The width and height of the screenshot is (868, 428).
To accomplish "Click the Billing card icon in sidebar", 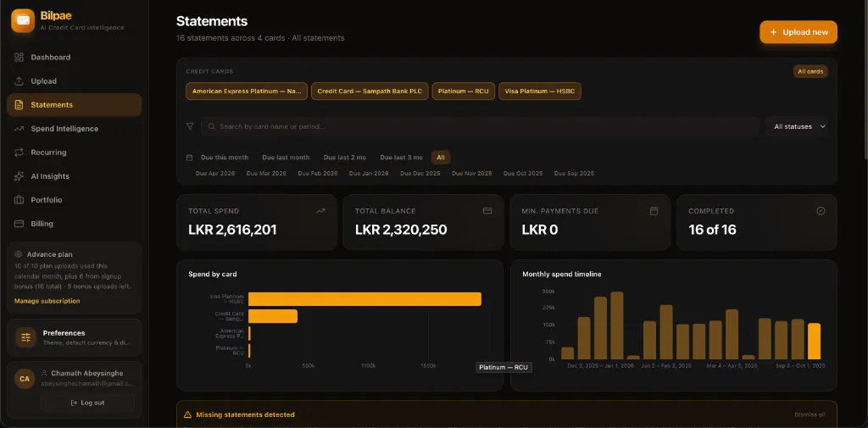I will click(x=19, y=225).
